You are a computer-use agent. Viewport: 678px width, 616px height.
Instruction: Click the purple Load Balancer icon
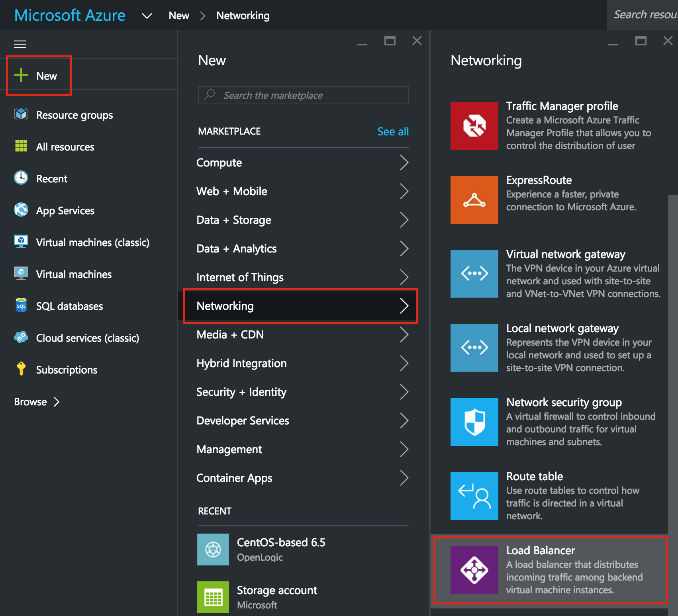pyautogui.click(x=474, y=570)
